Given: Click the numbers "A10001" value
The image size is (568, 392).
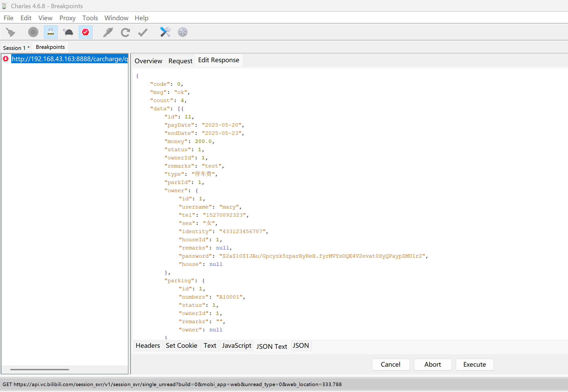Looking at the screenshot, I should [x=229, y=297].
